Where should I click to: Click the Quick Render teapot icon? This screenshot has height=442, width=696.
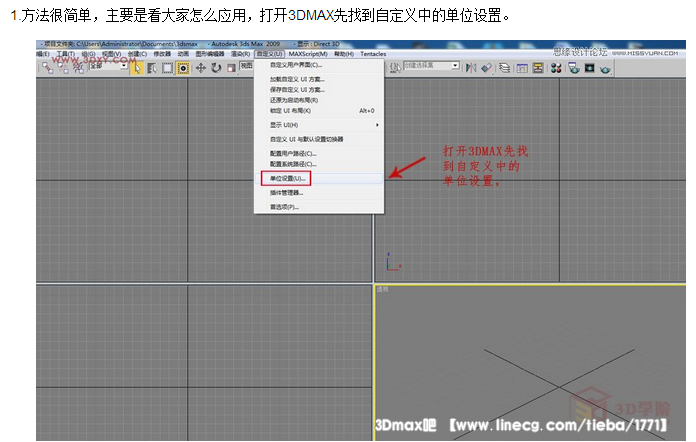click(605, 69)
